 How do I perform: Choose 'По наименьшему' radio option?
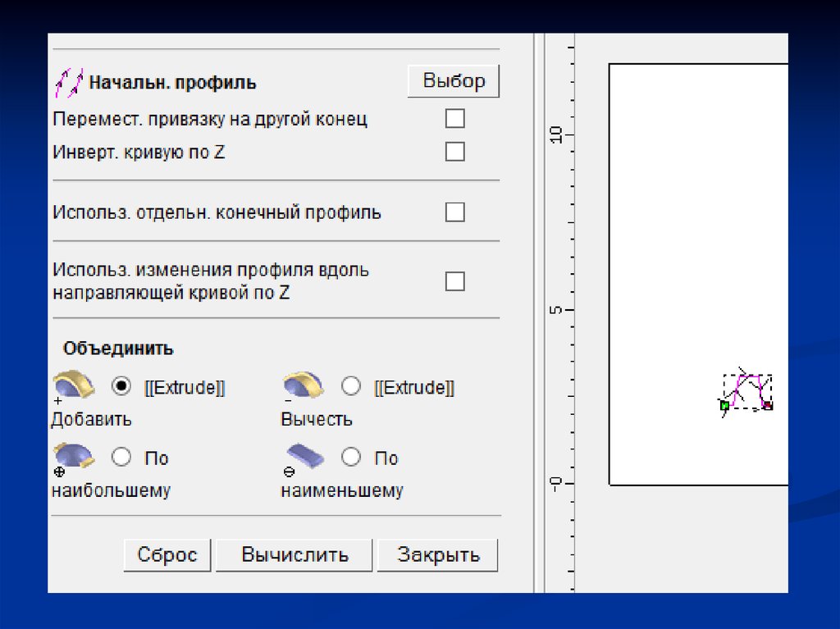pyautogui.click(x=351, y=457)
